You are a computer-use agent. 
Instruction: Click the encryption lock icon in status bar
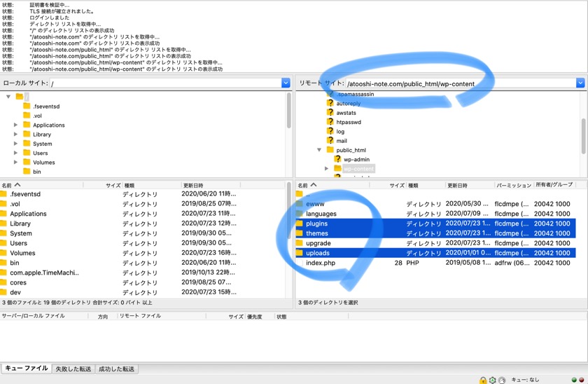(483, 380)
